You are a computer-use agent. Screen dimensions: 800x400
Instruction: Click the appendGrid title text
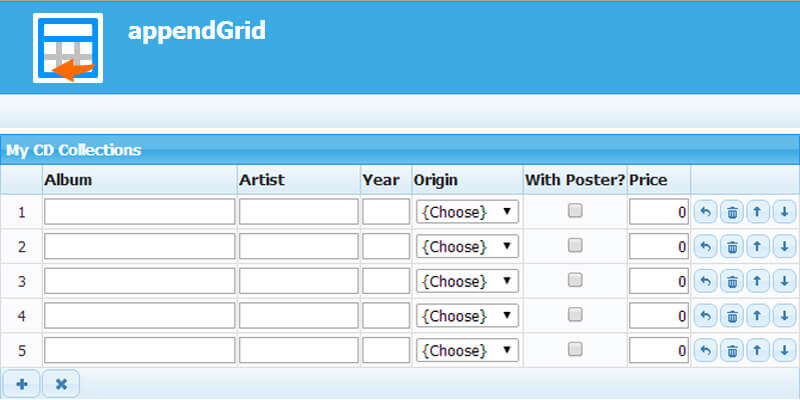point(196,31)
